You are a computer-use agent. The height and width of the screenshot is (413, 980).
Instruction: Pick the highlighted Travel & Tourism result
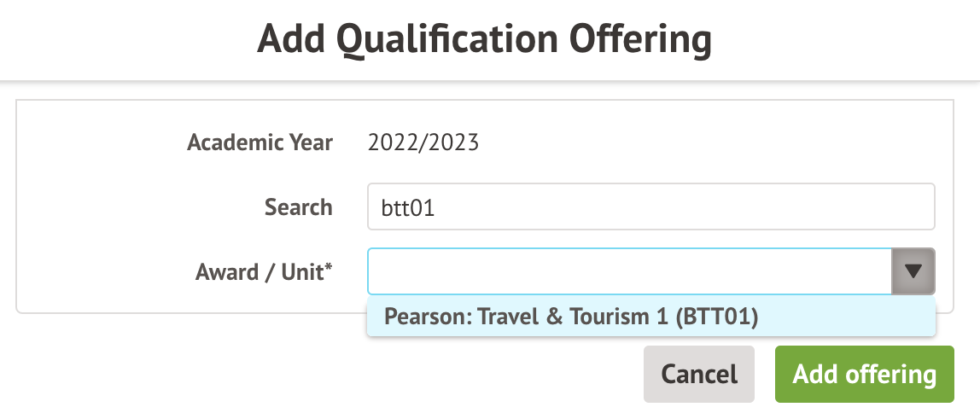tap(571, 317)
